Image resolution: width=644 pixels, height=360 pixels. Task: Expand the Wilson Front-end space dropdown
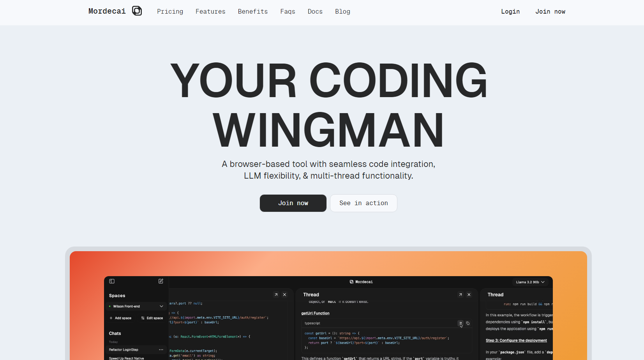click(161, 307)
